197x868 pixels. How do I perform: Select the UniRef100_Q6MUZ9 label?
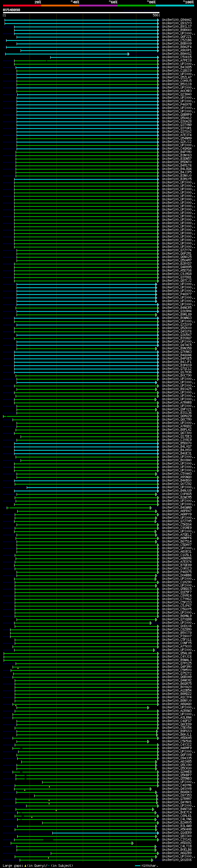176,416
